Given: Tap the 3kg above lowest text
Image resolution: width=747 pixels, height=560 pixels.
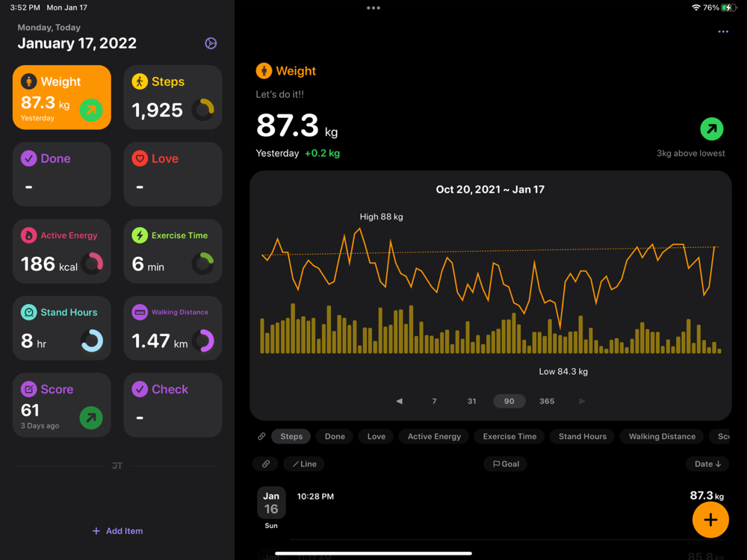Looking at the screenshot, I should click(690, 153).
